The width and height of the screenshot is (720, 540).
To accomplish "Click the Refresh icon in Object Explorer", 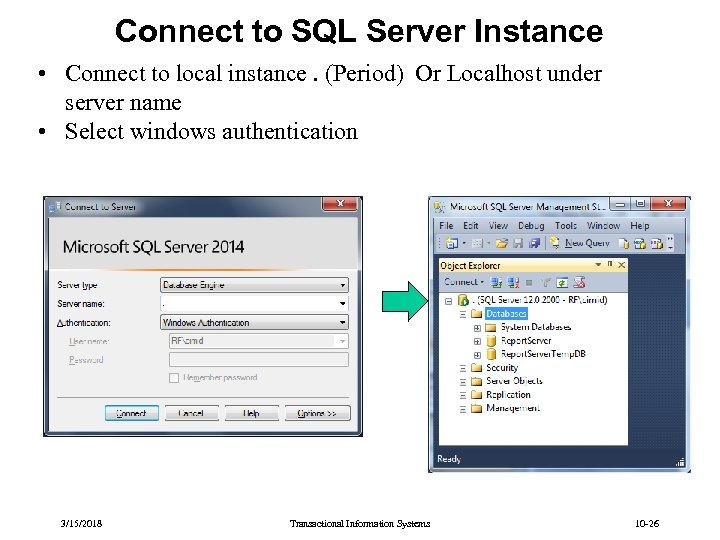I will click(x=562, y=282).
